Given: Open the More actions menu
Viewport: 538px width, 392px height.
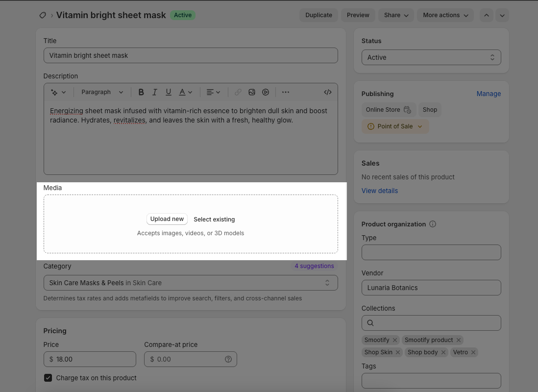Looking at the screenshot, I should [x=445, y=15].
